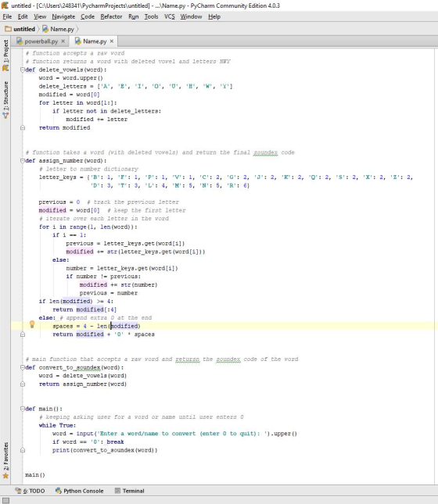This screenshot has width=438, height=504.
Task: Click the untitled project folder icon
Action: [8, 29]
